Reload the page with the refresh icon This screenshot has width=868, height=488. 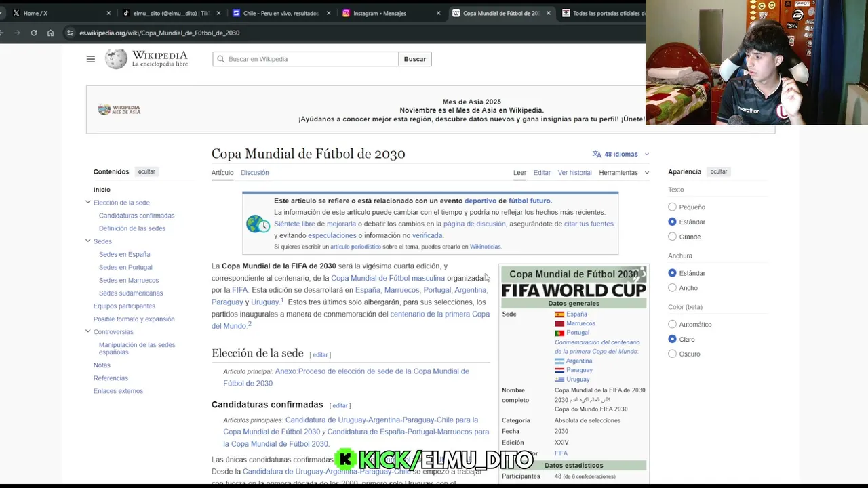tap(33, 33)
